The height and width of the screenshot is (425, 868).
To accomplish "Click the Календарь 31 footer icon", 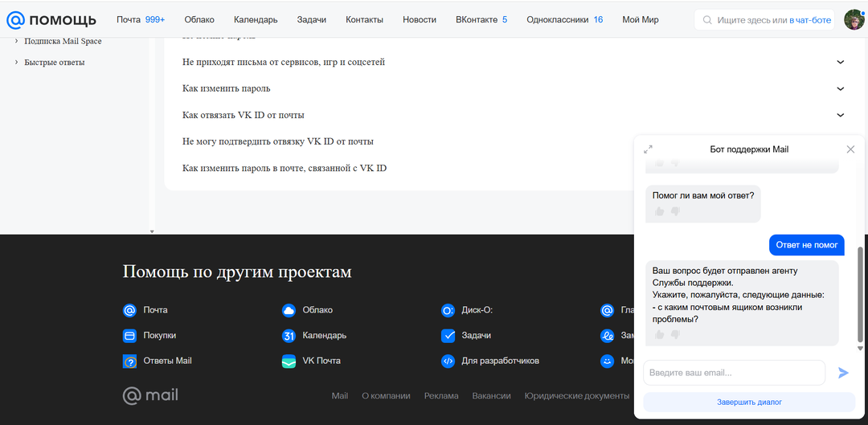I will click(289, 335).
